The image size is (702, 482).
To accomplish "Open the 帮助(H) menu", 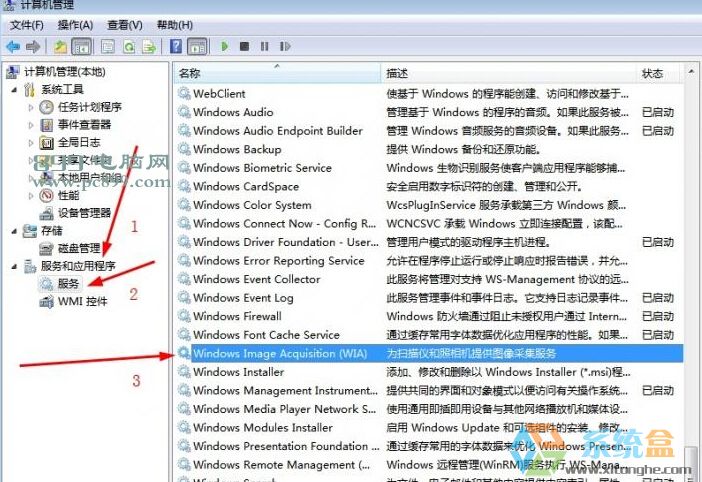I will click(175, 25).
